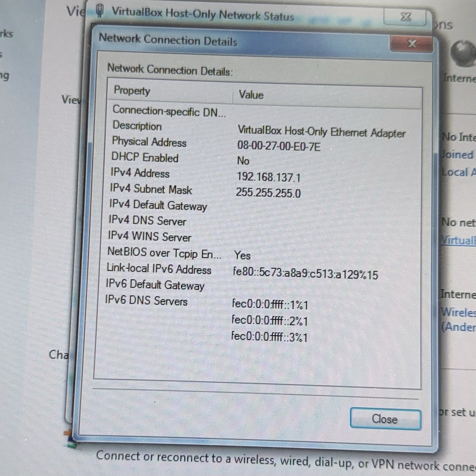This screenshot has height=476, width=476.
Task: Select the IPv4 Address property
Action: point(140,173)
